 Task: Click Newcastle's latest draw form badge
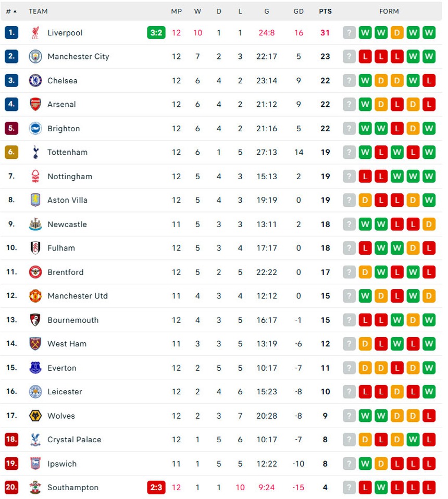[429, 224]
